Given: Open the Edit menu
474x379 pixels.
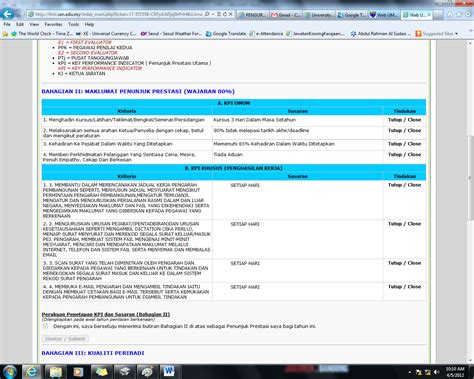Looking at the screenshot, I should (x=20, y=24).
